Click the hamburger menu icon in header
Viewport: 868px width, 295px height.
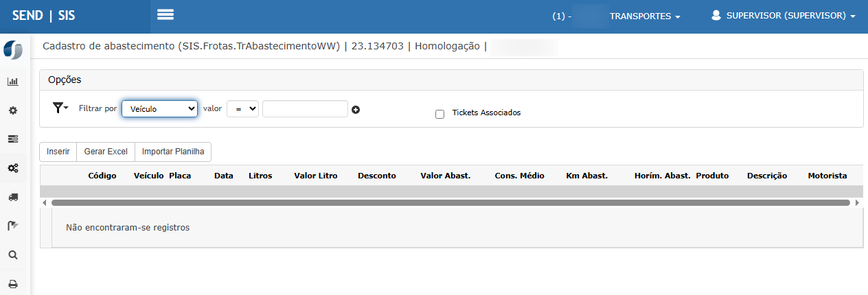click(165, 15)
